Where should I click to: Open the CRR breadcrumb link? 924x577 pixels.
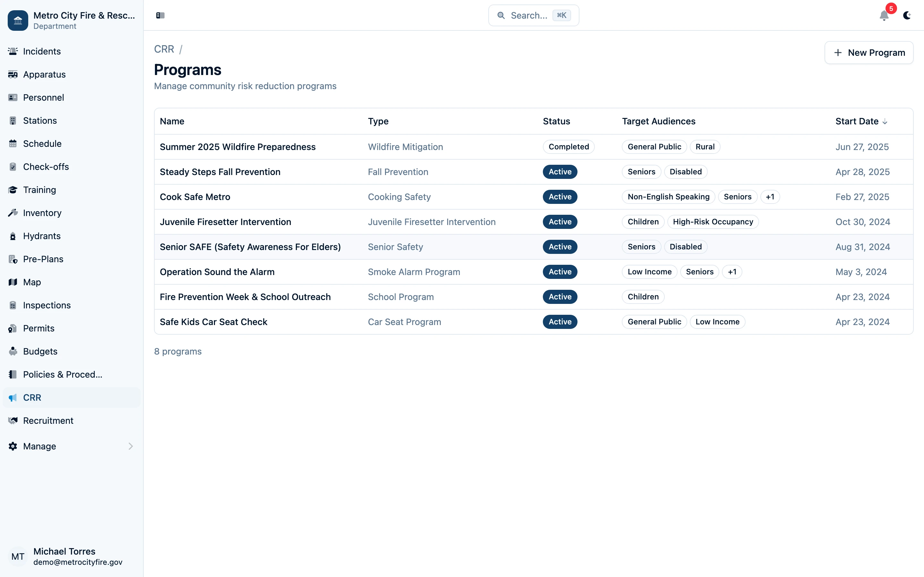pyautogui.click(x=164, y=49)
